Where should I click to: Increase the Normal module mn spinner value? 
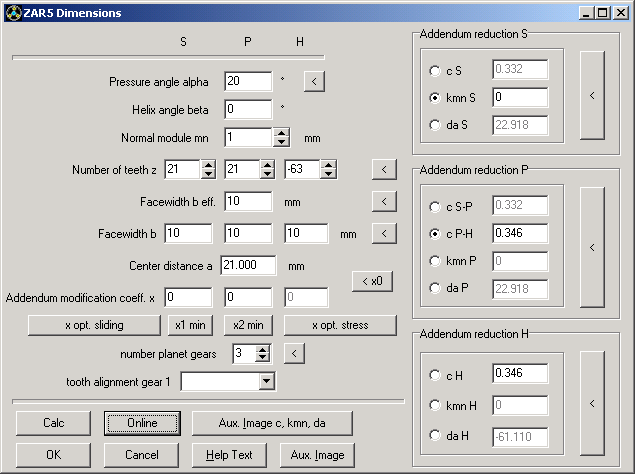pos(282,133)
